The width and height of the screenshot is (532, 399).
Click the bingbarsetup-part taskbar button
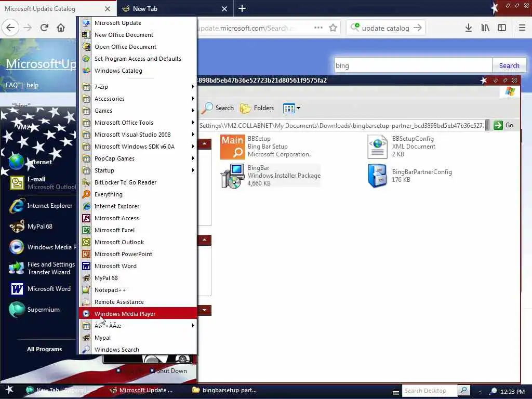(224, 390)
